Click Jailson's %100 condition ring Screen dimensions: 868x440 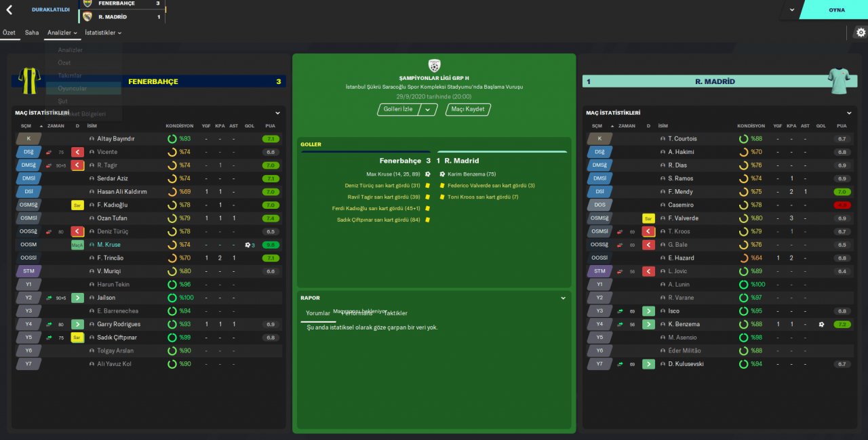click(172, 298)
